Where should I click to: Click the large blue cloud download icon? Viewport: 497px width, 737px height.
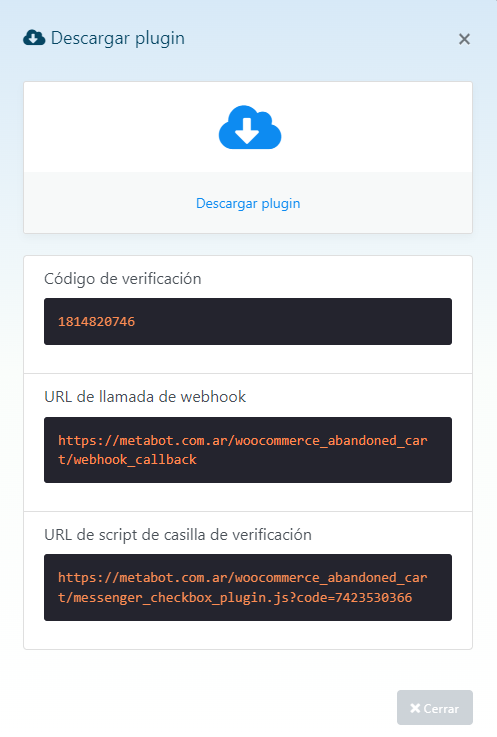coord(250,127)
